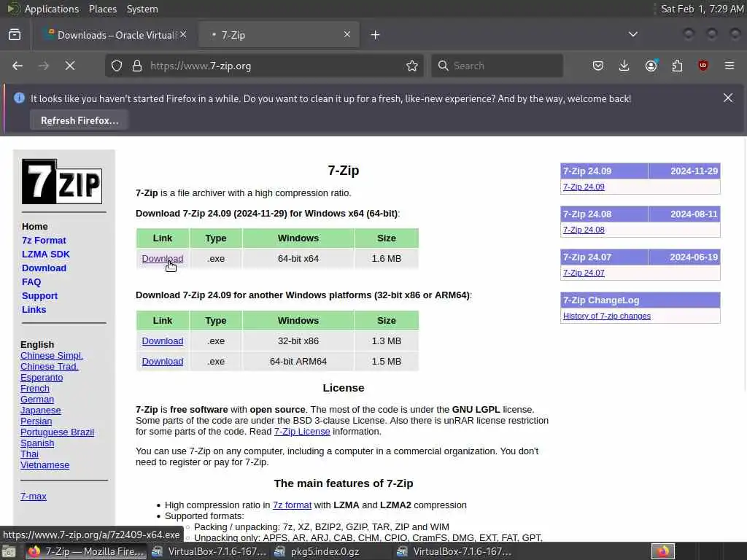Save page to Pocket

[x=598, y=66]
